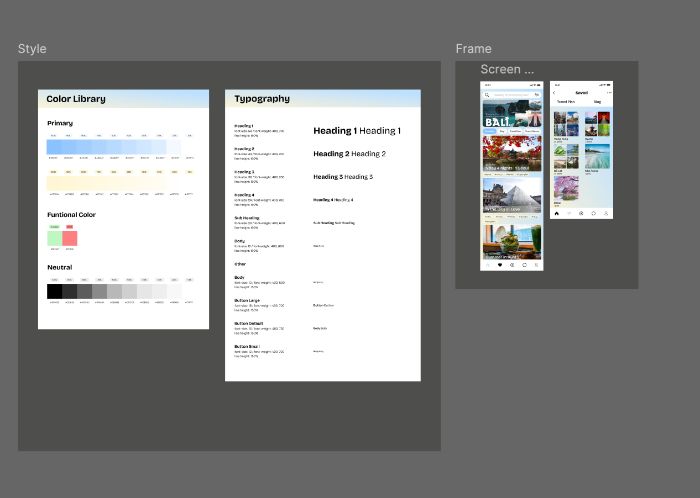Click the search magnifier icon in the first phone screen

click(x=487, y=95)
